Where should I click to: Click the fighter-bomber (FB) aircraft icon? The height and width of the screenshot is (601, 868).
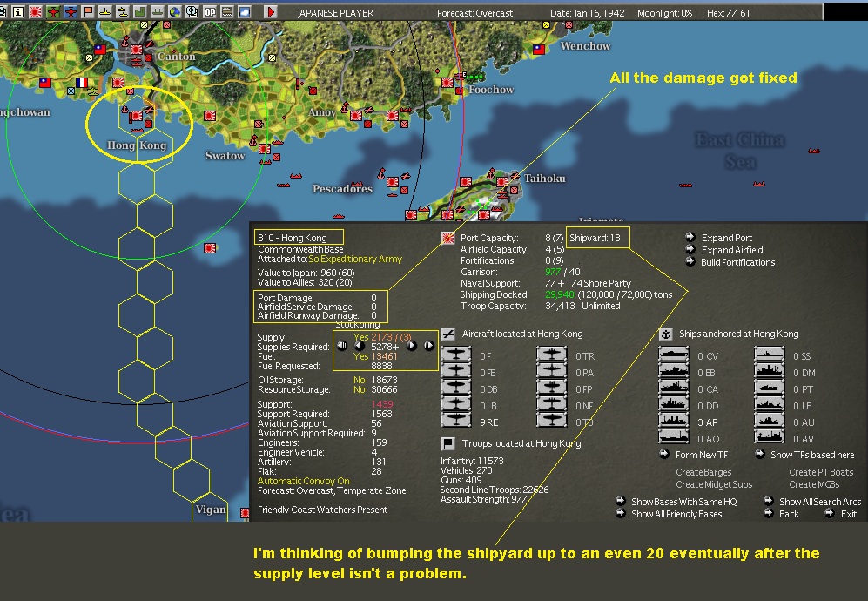pos(455,371)
